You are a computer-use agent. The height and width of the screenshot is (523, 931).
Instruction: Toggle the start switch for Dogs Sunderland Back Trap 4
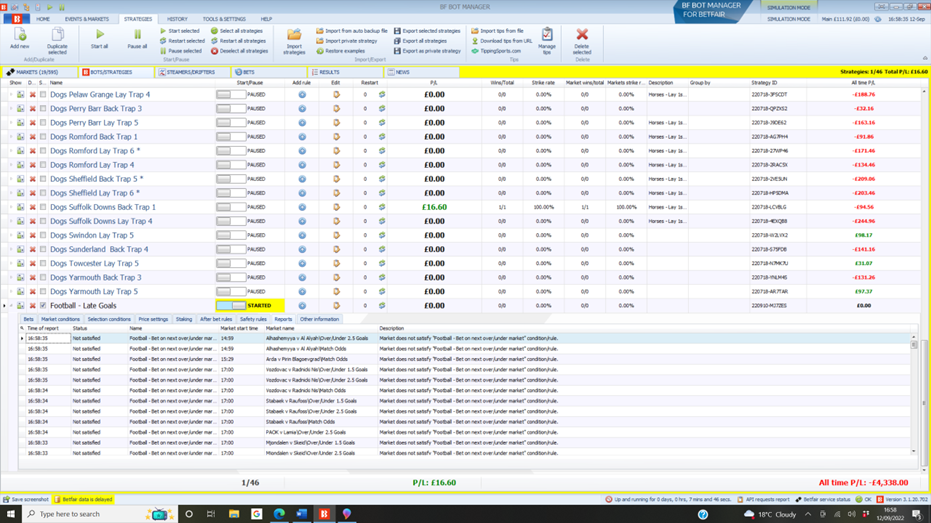231,249
